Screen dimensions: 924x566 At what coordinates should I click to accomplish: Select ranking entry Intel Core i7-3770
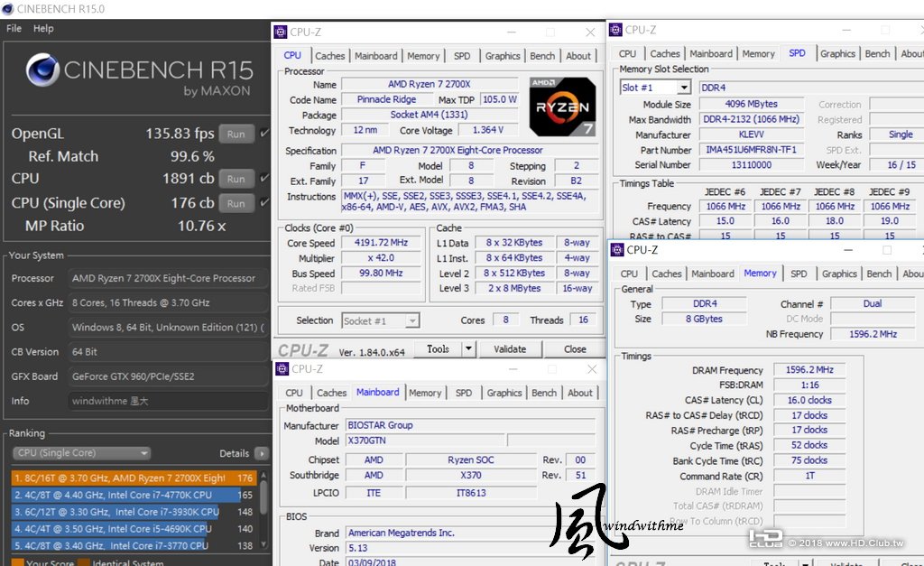click(134, 545)
